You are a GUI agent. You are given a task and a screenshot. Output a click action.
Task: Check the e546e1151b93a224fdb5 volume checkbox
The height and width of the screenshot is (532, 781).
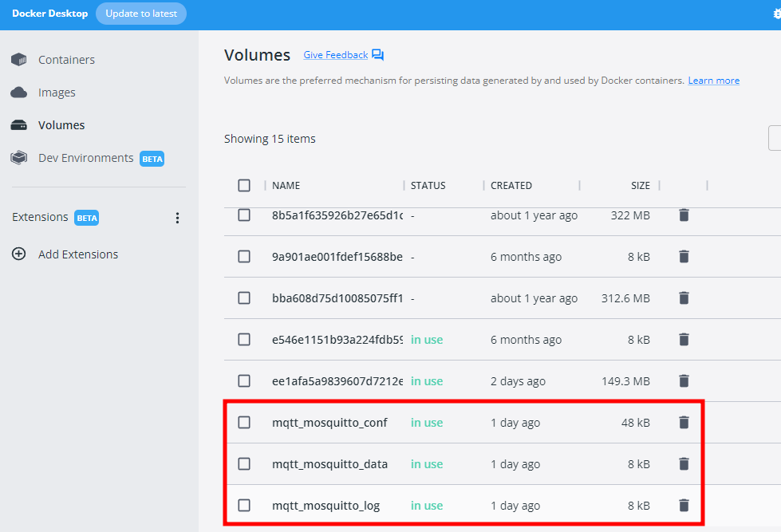[244, 339]
